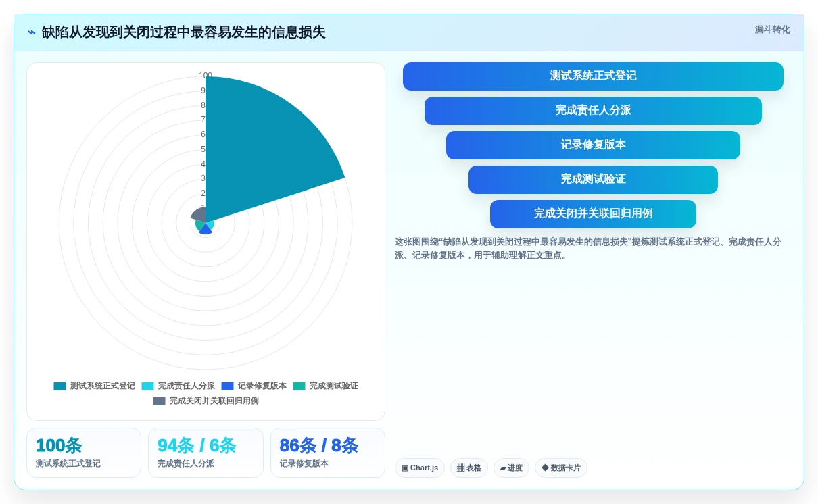Click legend label 记录修复版本
This screenshot has width=818, height=504.
pyautogui.click(x=262, y=386)
